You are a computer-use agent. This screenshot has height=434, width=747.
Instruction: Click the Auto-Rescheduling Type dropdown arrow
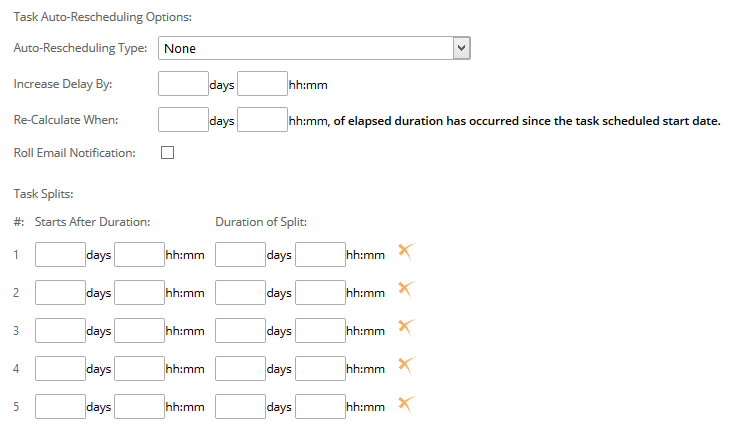[x=461, y=48]
